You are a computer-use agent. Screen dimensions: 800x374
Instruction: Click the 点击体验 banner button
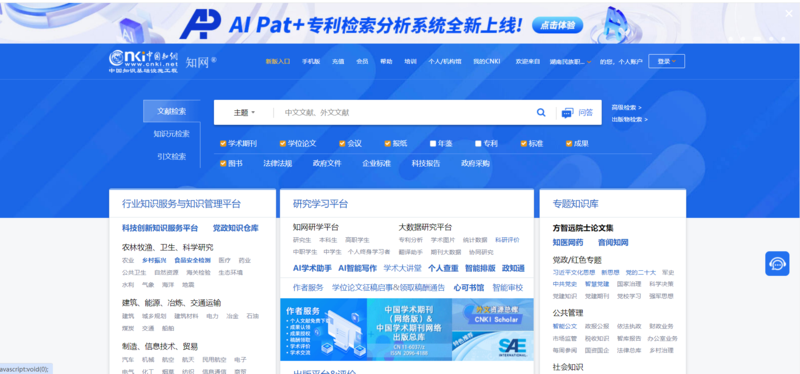[x=557, y=25]
